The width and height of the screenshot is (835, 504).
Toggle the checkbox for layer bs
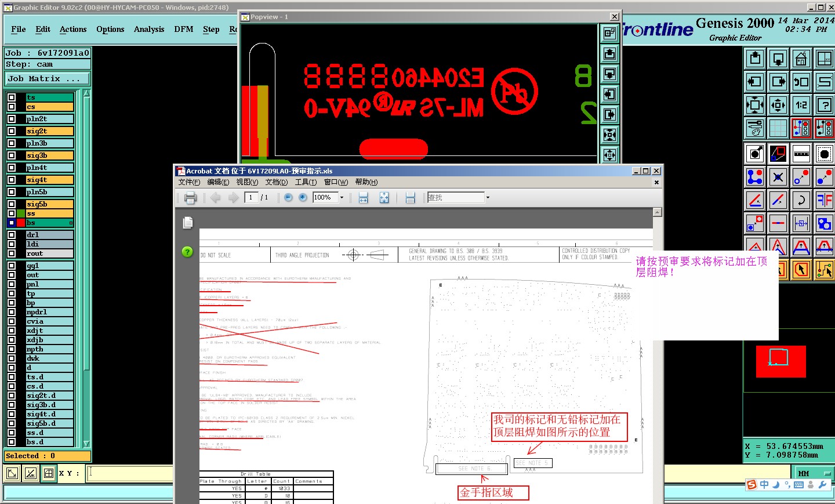tap(12, 223)
